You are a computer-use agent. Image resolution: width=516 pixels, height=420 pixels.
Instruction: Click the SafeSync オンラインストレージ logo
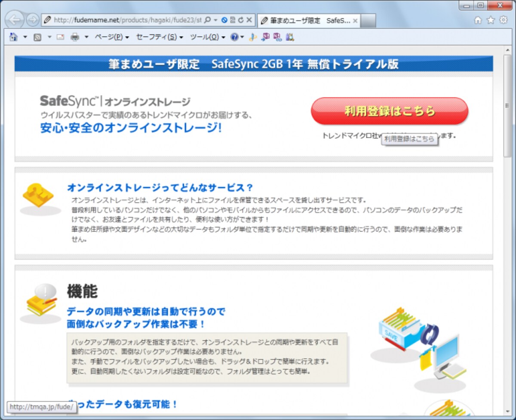tap(115, 101)
